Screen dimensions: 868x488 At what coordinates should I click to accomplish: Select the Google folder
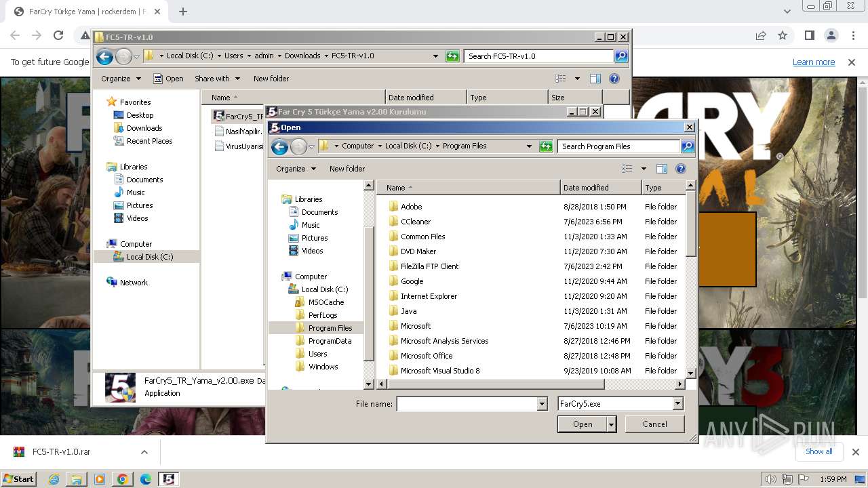click(412, 281)
